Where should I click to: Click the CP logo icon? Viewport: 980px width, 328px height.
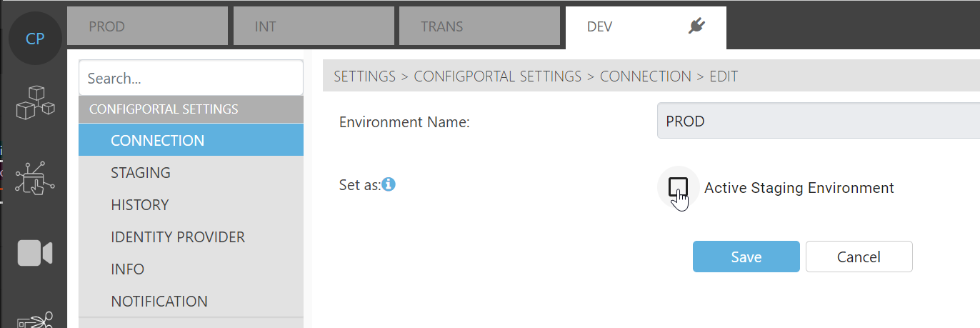coord(35,39)
